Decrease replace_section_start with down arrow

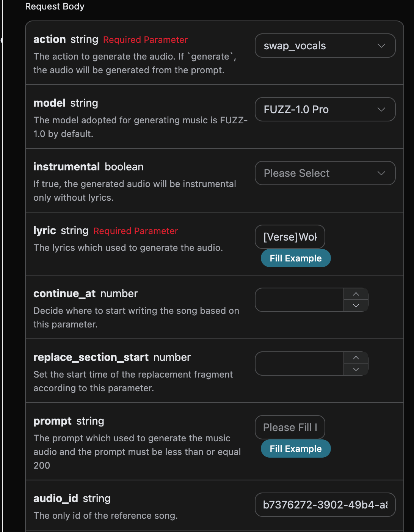point(356,369)
